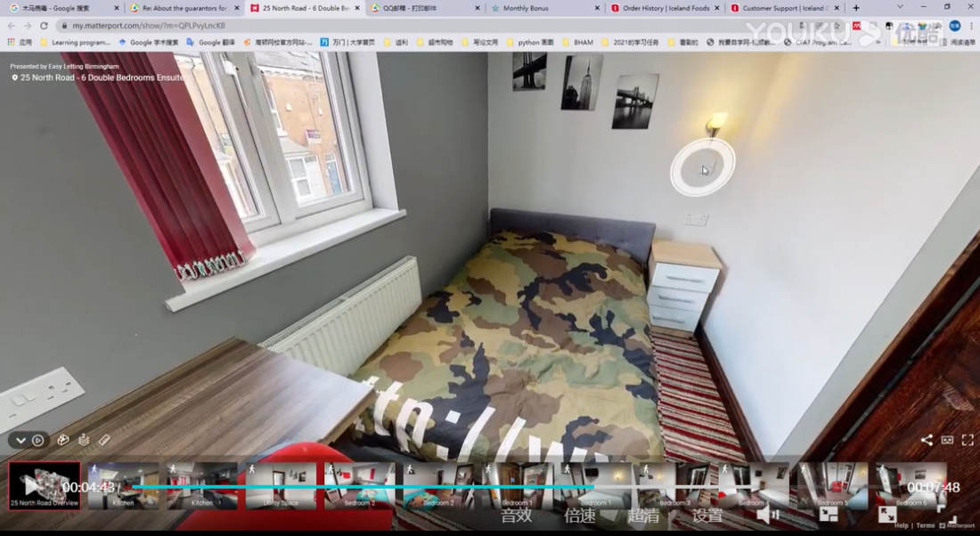View the tour in VR mode
Viewport: 980px width, 536px height.
point(948,440)
